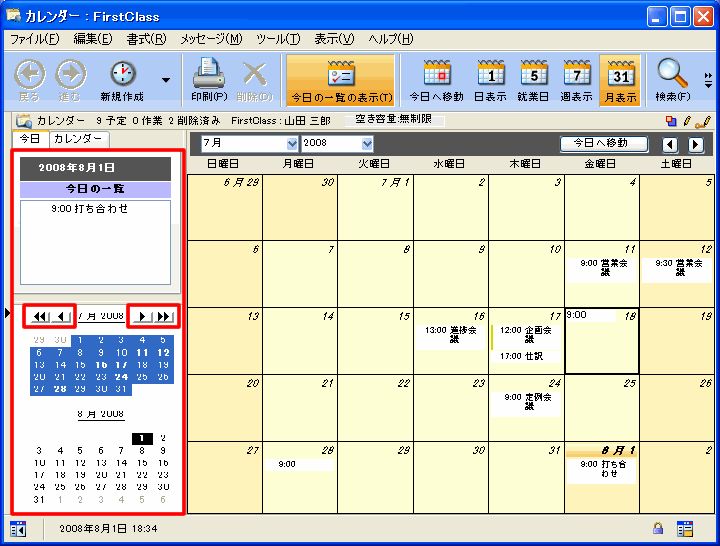Screen dimensions: 720x546
Task: Toggle 今日の一覧の表示 panel button
Action: coord(340,80)
